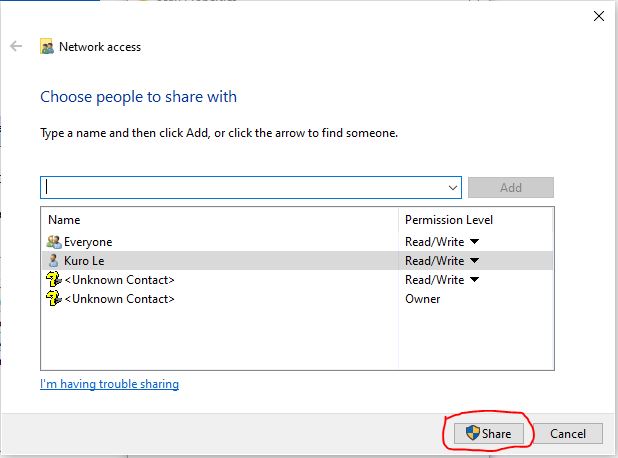Image resolution: width=618 pixels, height=458 pixels.
Task: Click the Cancel button
Action: pyautogui.click(x=568, y=434)
